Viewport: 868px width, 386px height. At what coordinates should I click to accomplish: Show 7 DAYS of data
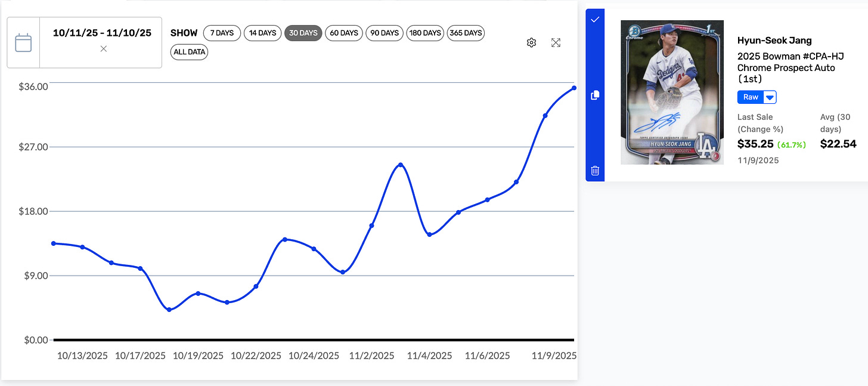tap(222, 33)
